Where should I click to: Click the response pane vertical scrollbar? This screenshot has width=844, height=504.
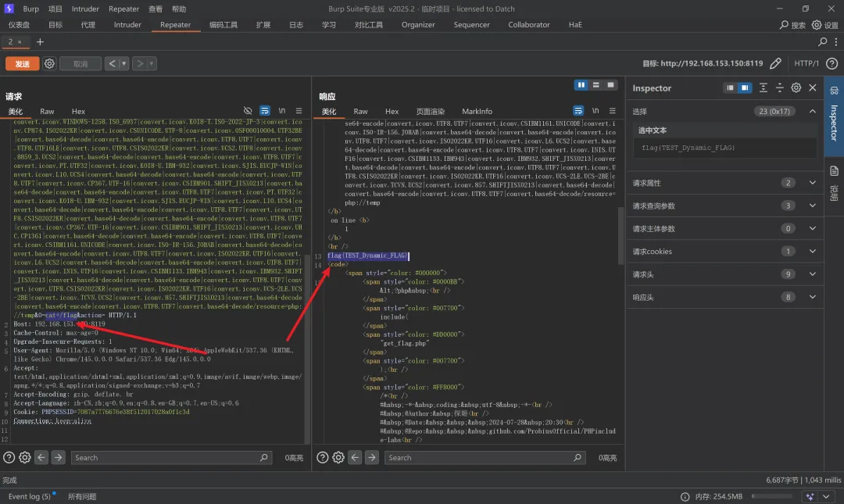620,235
